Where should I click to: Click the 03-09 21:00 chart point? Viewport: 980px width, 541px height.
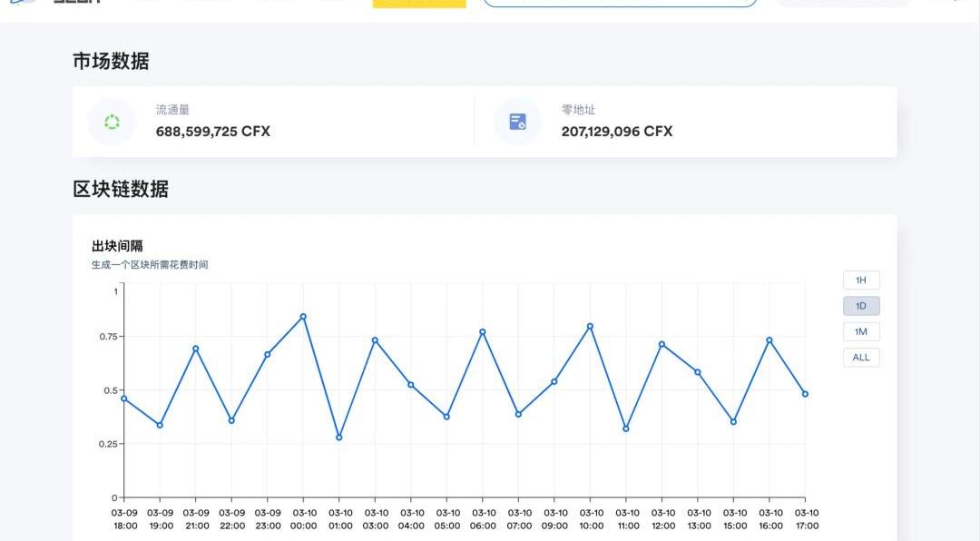196,349
